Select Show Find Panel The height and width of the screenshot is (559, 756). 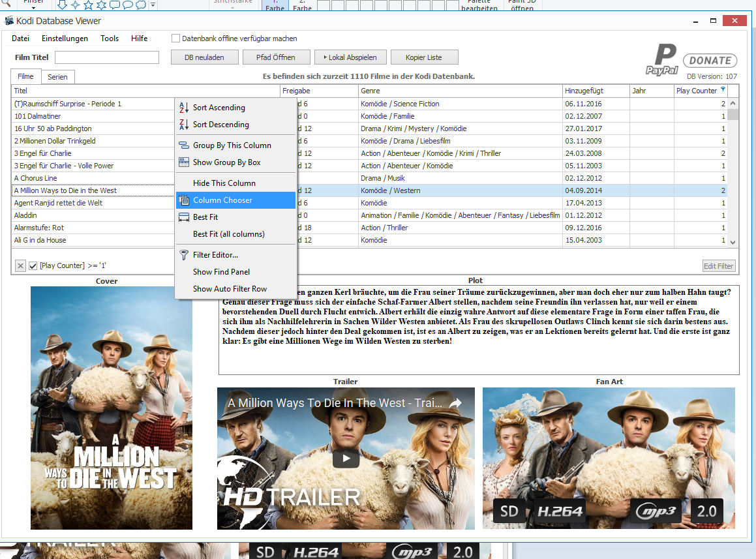point(235,272)
